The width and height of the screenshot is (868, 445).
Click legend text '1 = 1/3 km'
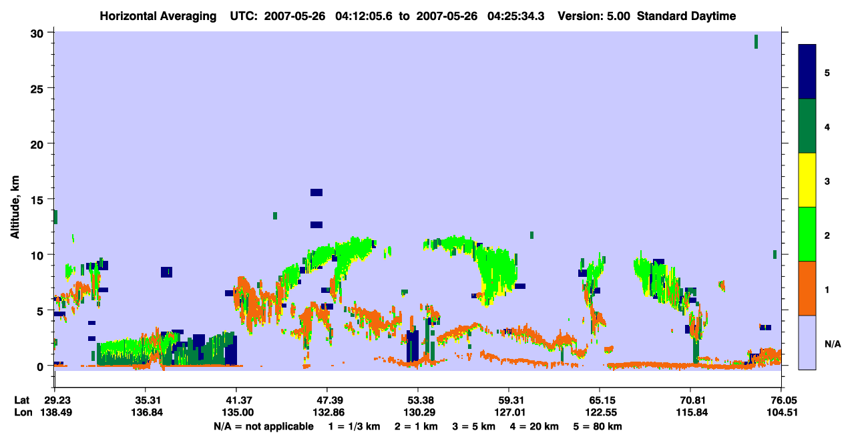click(354, 426)
